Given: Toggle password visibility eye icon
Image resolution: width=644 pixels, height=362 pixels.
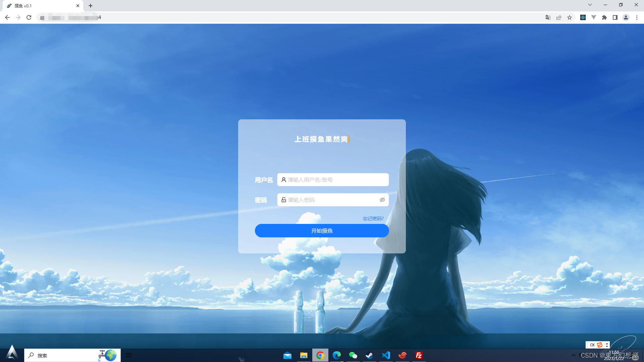Looking at the screenshot, I should (382, 200).
